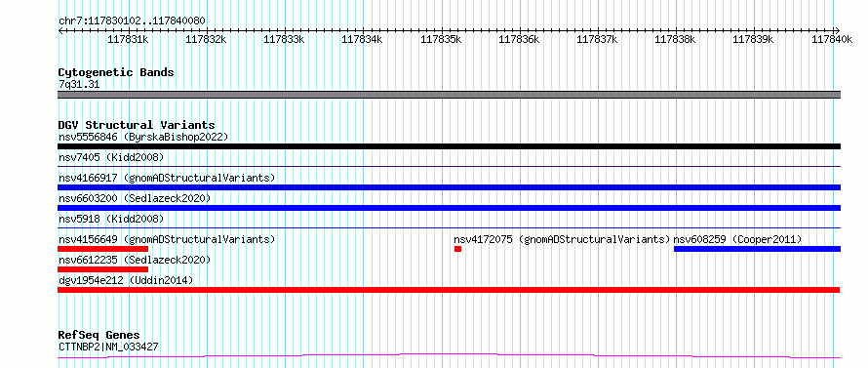This screenshot has height=368, width=868.
Task: Click the blue nsv6603200 variant bar
Action: pos(449,208)
